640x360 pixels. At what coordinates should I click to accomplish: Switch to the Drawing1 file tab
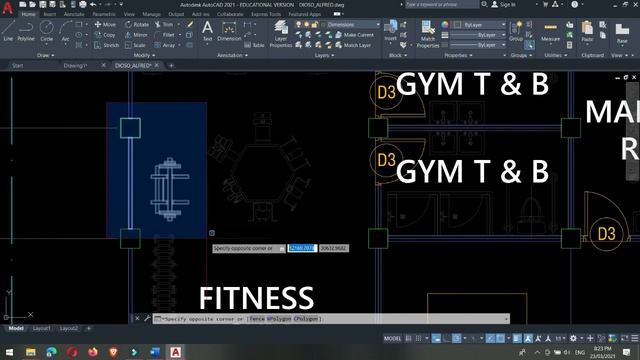pos(76,65)
